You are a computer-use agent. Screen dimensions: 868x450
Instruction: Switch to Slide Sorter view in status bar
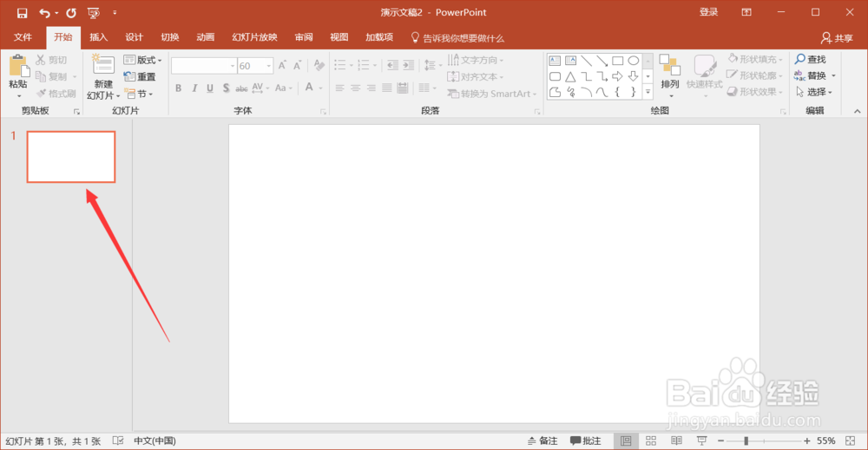tap(651, 440)
